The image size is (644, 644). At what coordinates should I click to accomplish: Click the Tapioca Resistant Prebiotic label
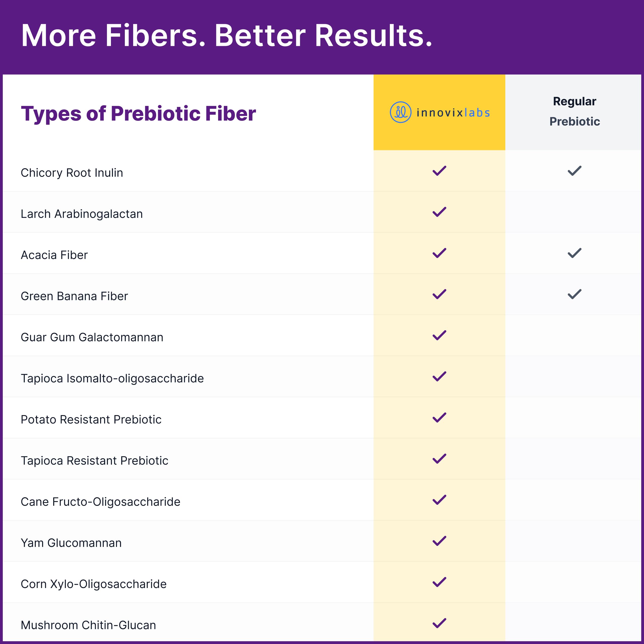point(94,461)
